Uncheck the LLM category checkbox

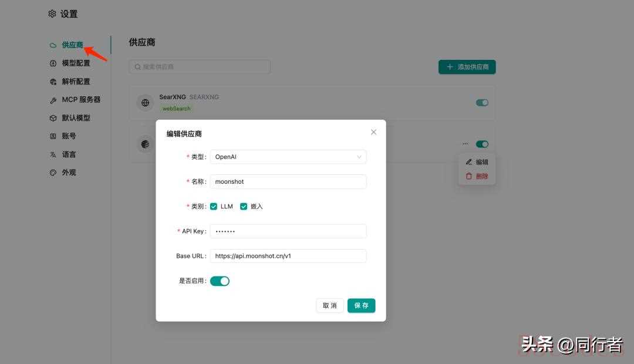point(214,206)
